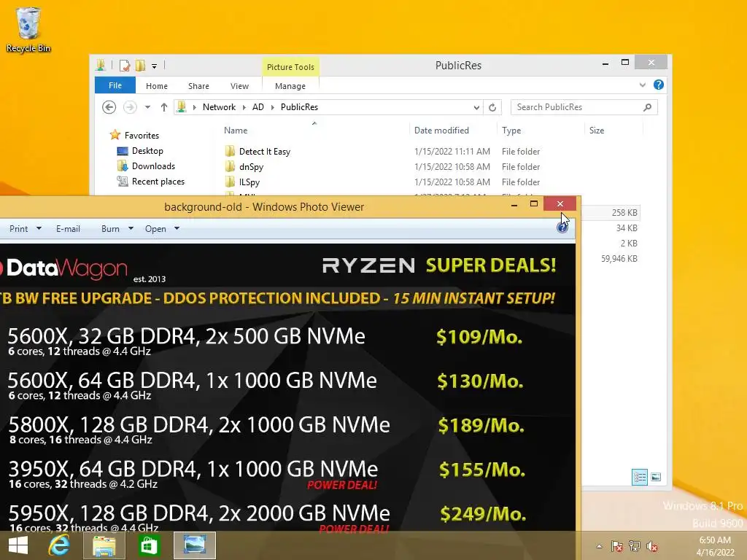
Task: Select Downloads in navigation pane
Action: click(153, 166)
